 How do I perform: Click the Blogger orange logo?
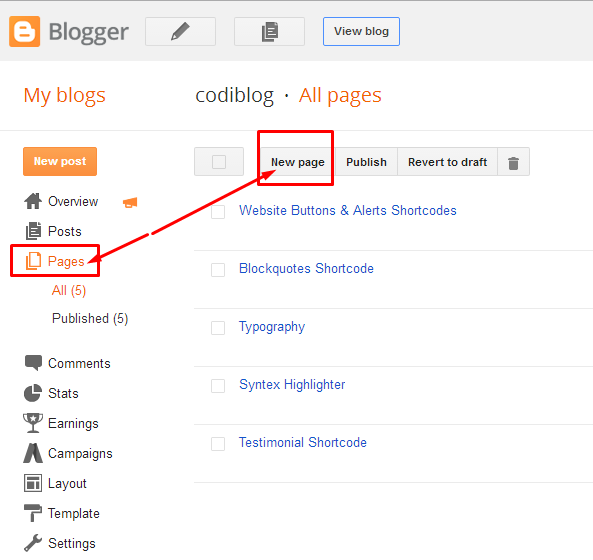click(x=25, y=31)
